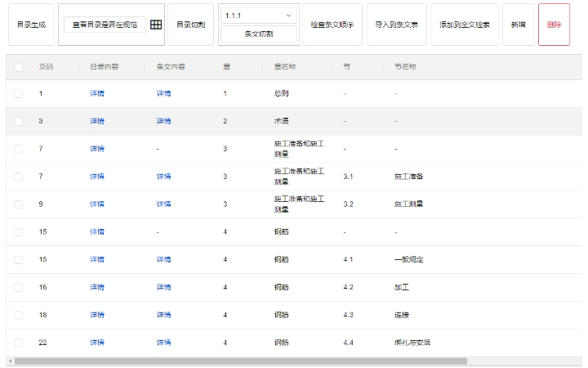Open 条文内容 详情 link in 总则 row
The image size is (588, 368).
click(x=163, y=93)
